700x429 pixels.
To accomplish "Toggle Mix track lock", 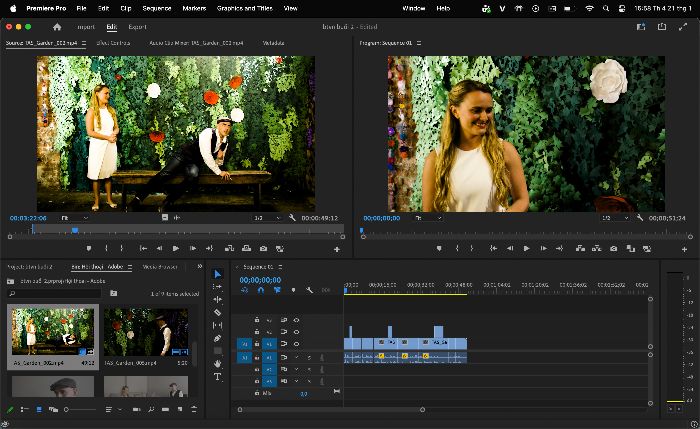I will coord(257,393).
